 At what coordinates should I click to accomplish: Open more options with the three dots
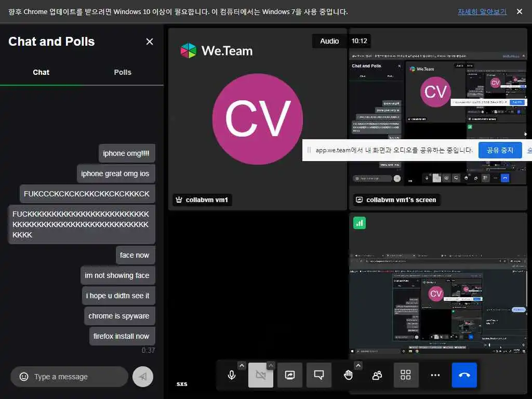(435, 375)
